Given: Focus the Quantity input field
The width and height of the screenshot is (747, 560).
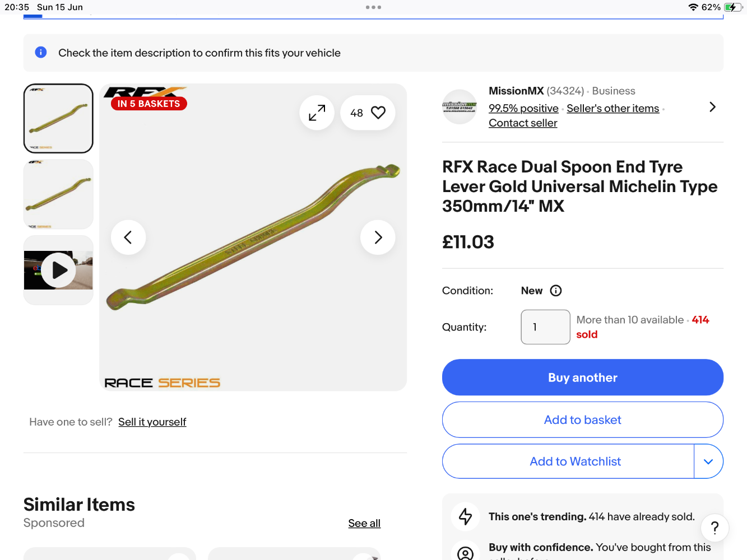Looking at the screenshot, I should [x=545, y=327].
